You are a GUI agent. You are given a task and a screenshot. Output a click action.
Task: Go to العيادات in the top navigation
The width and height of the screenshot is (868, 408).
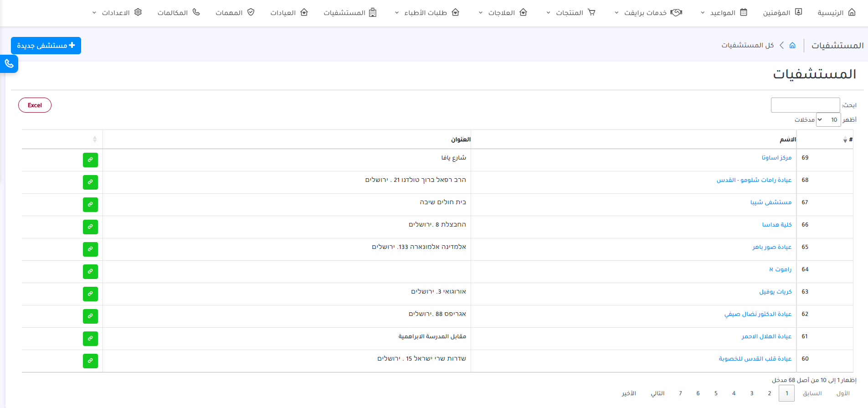(x=289, y=13)
